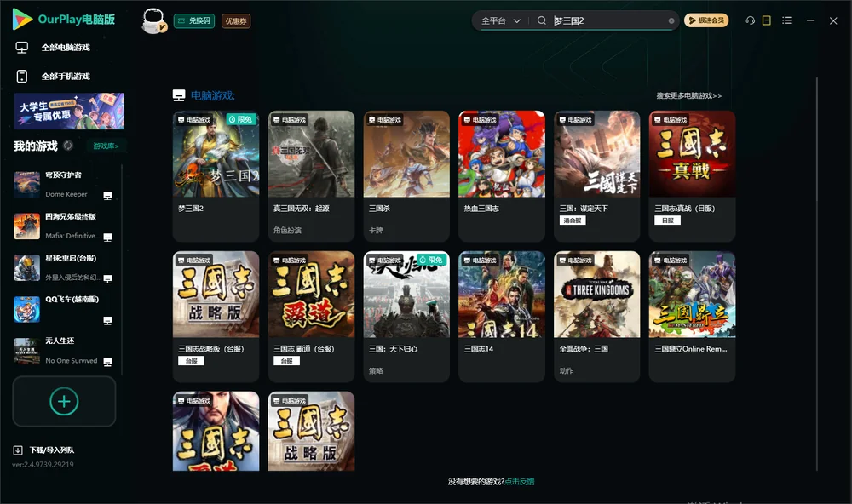Screen dimensions: 852x504
Task: Open 搜索更多电脑游戏>> link
Action: [x=688, y=95]
